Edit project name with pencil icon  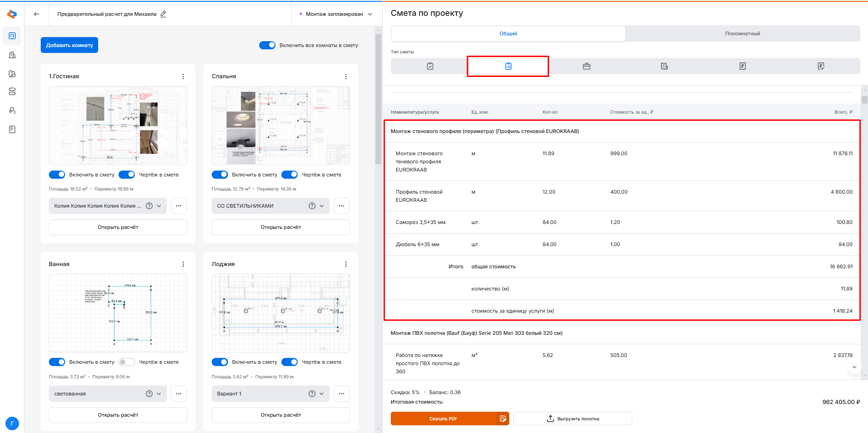163,14
